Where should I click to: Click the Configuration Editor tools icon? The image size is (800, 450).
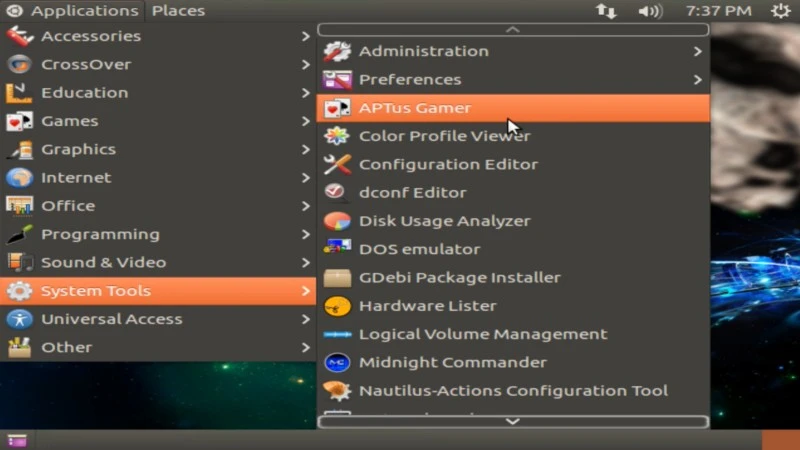[337, 164]
